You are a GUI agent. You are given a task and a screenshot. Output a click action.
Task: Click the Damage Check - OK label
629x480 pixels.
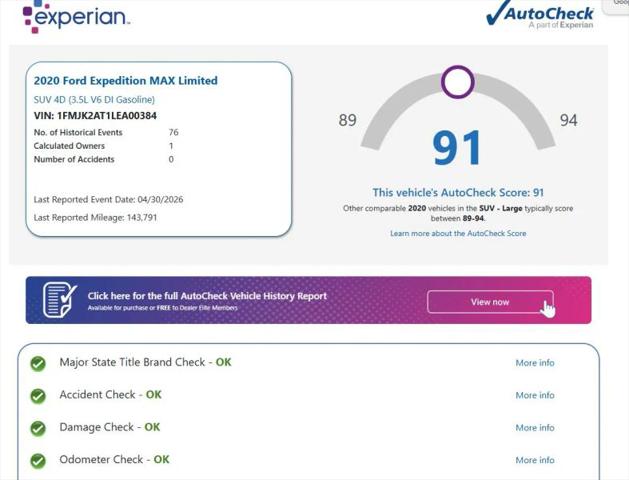(110, 427)
